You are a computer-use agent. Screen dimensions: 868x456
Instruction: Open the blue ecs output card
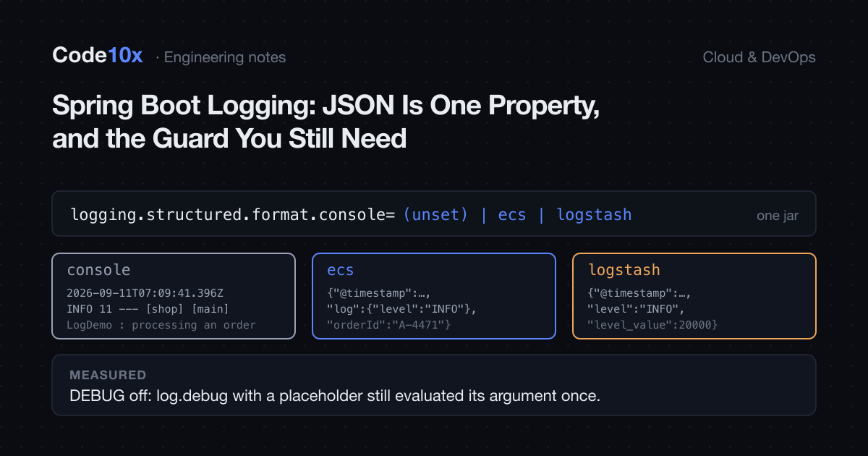click(x=434, y=295)
